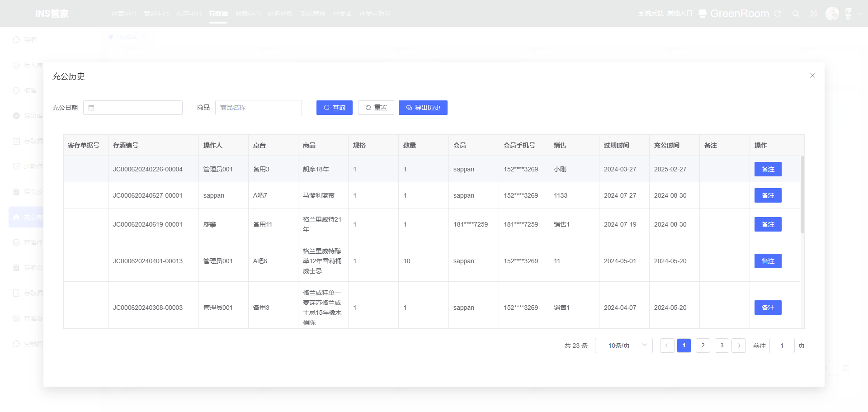Viewport: 868px width, 412px height.
Task: Open the 系统管理 top menu
Action: pyautogui.click(x=313, y=14)
